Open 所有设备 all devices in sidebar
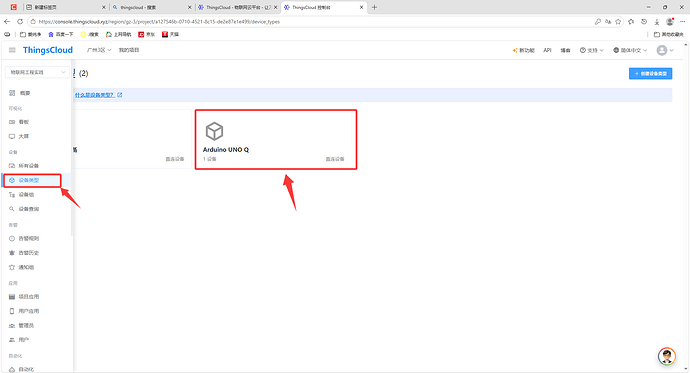690x373 pixels. (x=24, y=166)
